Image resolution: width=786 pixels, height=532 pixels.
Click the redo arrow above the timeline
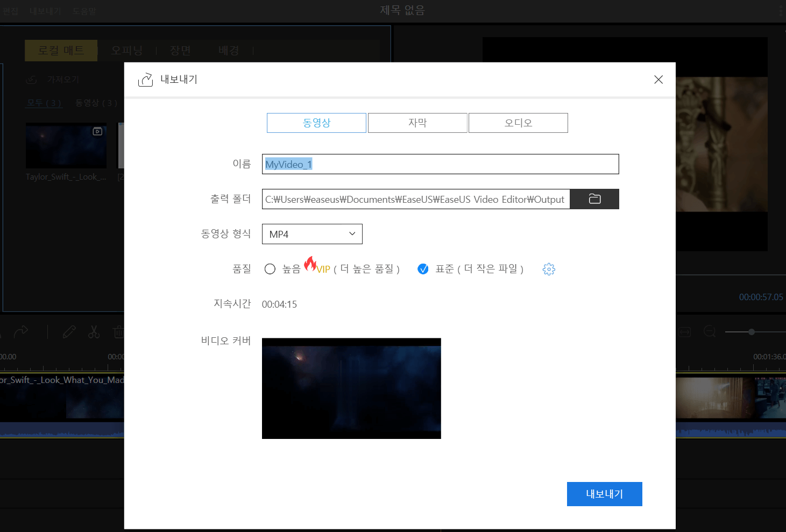22,332
